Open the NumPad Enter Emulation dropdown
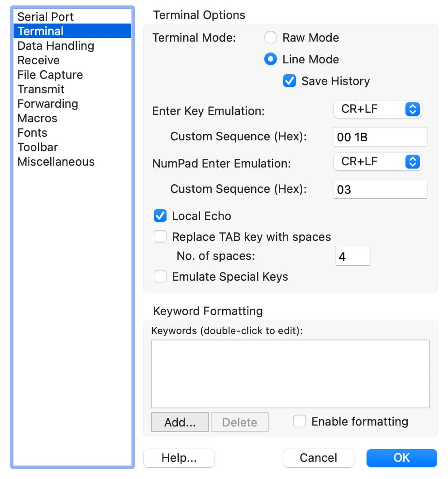The height and width of the screenshot is (479, 448). pos(378,162)
